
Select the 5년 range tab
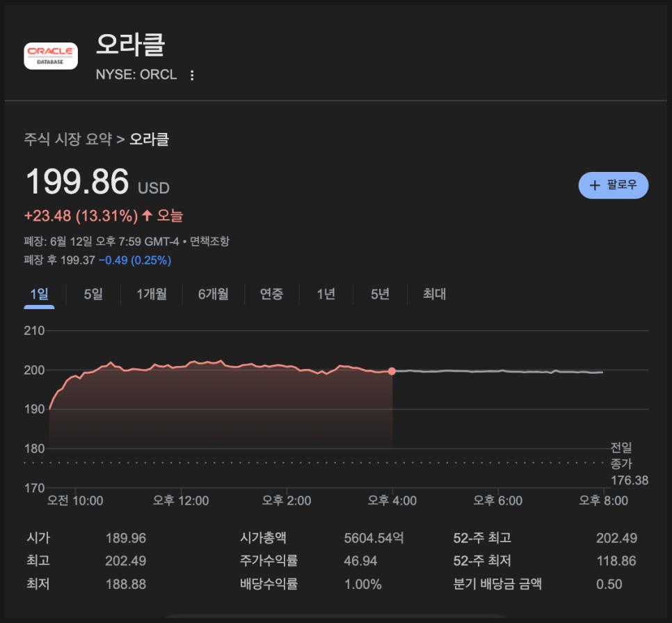pyautogui.click(x=380, y=294)
